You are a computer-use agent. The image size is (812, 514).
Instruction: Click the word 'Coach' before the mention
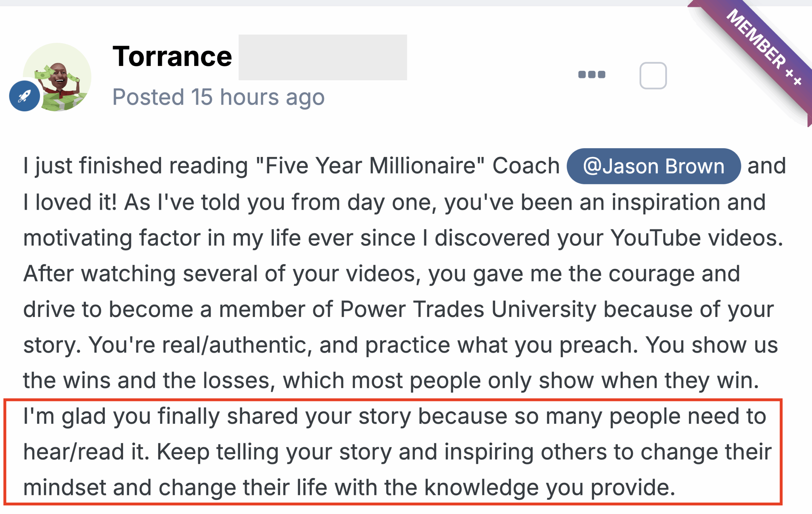(x=526, y=166)
